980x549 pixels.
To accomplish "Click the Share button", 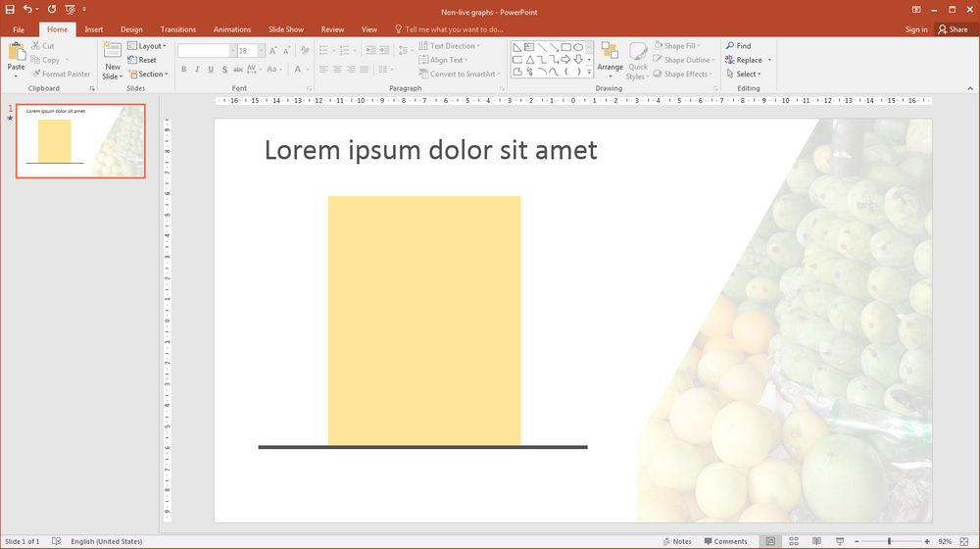I will [x=953, y=29].
